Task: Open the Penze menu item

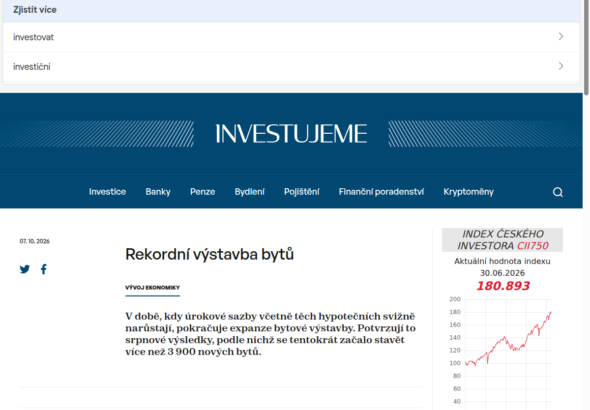Action: point(202,192)
